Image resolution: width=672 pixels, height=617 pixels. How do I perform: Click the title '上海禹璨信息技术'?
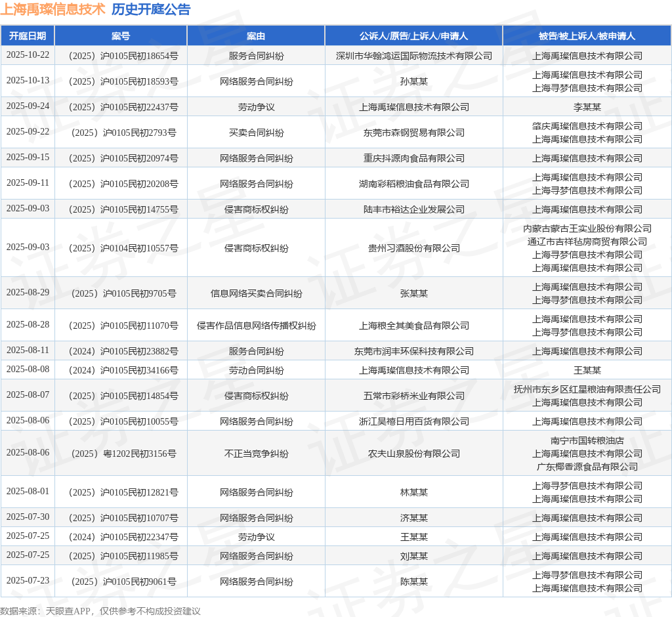(x=52, y=9)
